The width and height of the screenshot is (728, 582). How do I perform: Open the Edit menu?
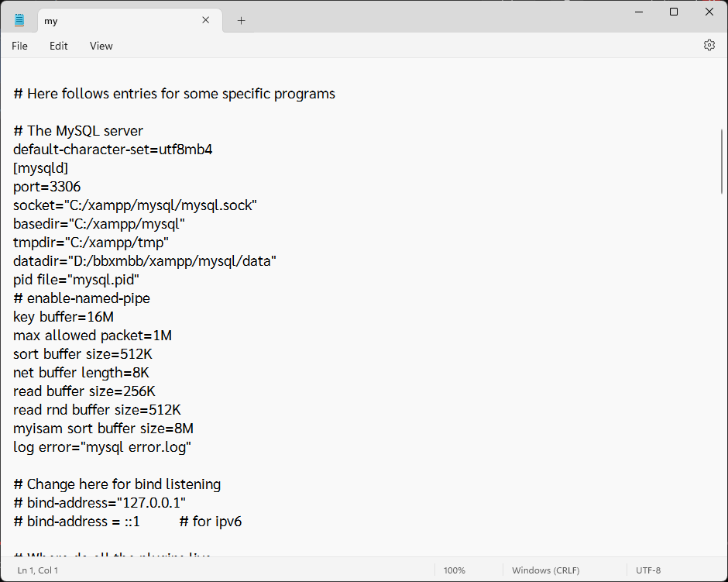pyautogui.click(x=59, y=46)
